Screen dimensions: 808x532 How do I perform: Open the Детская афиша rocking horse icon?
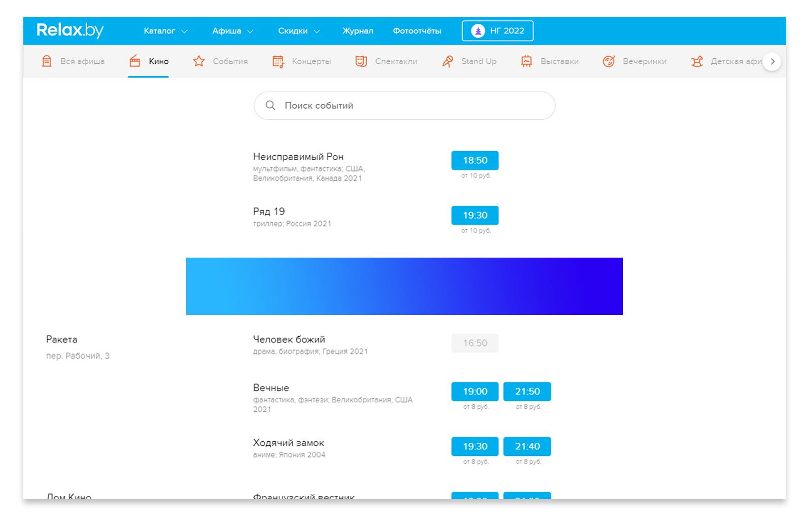click(697, 61)
